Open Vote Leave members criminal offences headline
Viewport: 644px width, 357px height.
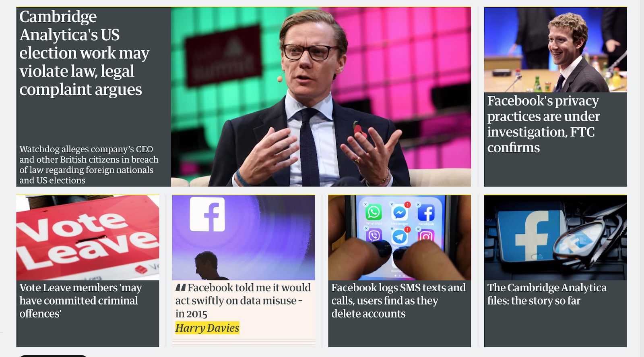tap(80, 301)
